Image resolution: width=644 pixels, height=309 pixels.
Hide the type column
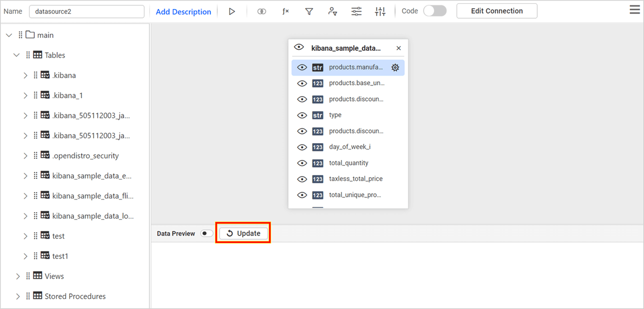click(302, 115)
